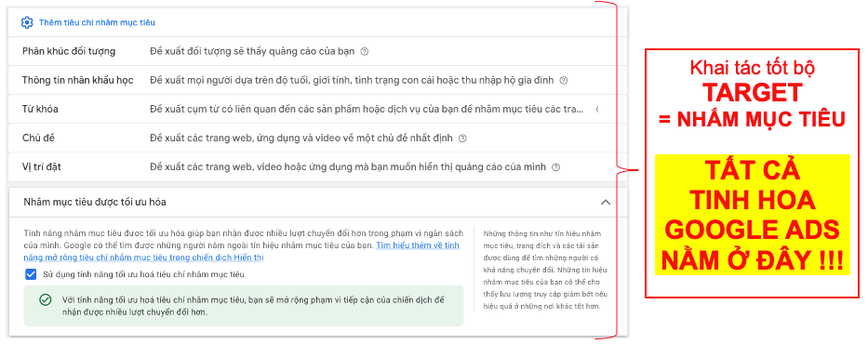Click the text Đề xuất đối tượng sẽ thấy quảng cáo
The width and height of the screenshot is (868, 344).
[x=252, y=51]
